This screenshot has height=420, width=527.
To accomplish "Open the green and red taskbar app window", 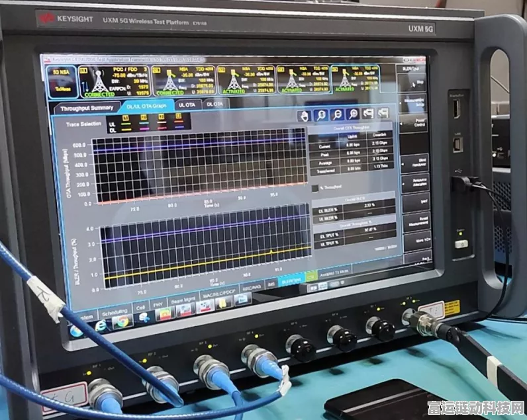I will [x=165, y=314].
